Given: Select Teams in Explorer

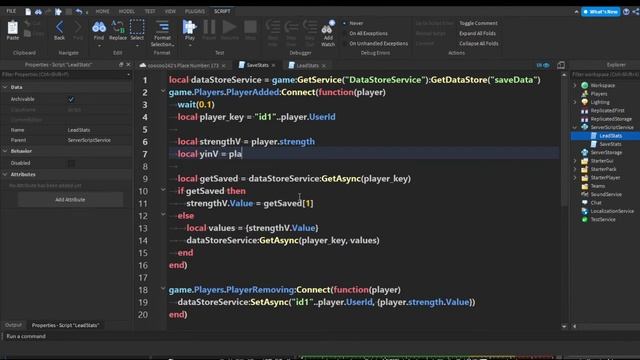Looking at the screenshot, I should 598,186.
